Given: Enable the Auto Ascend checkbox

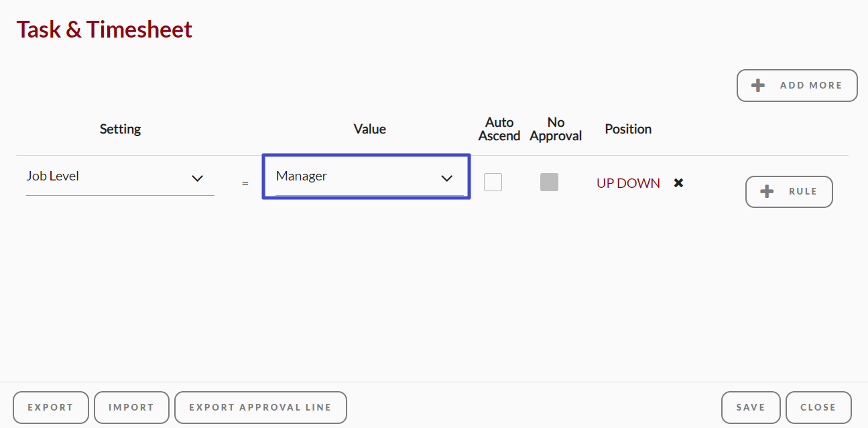Looking at the screenshot, I should point(493,182).
